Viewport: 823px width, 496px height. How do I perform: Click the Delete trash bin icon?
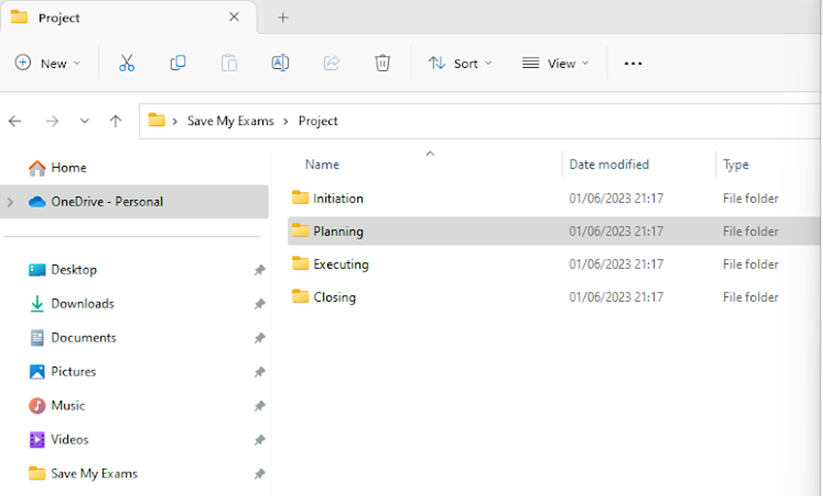382,63
